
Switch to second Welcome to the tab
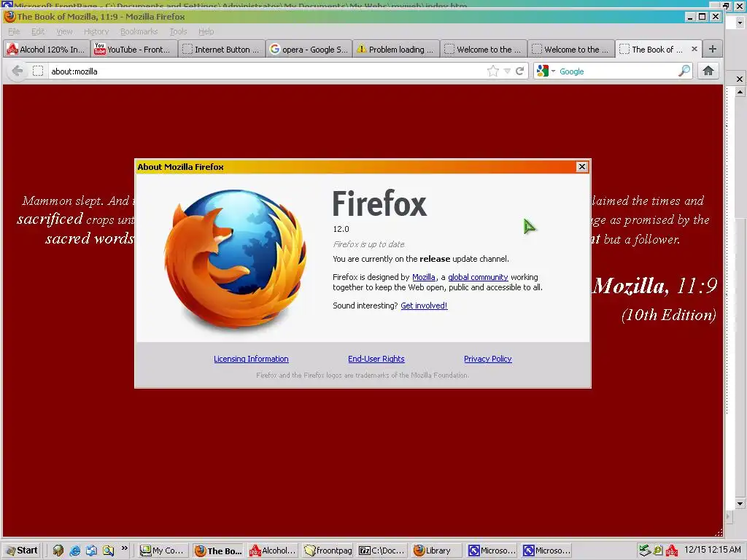click(572, 49)
